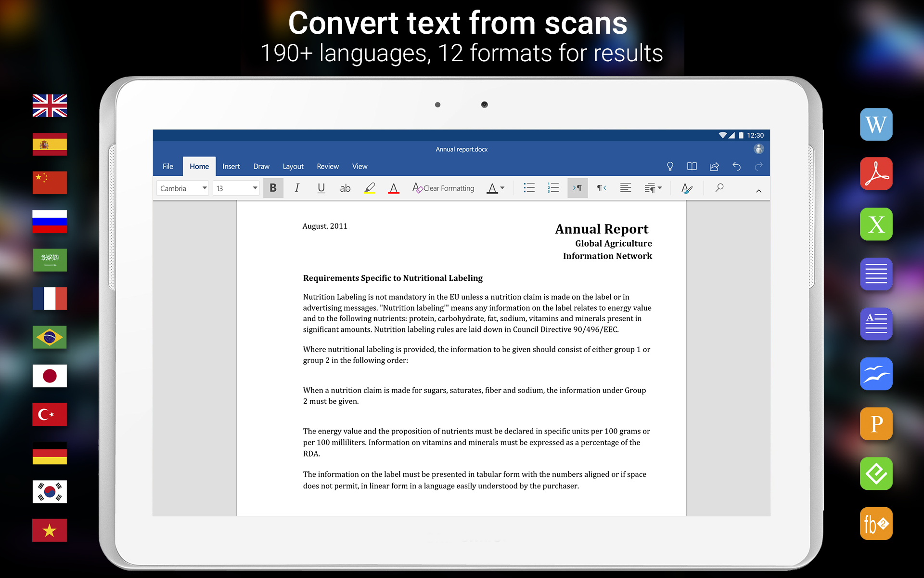Click the Word format icon

tap(876, 124)
